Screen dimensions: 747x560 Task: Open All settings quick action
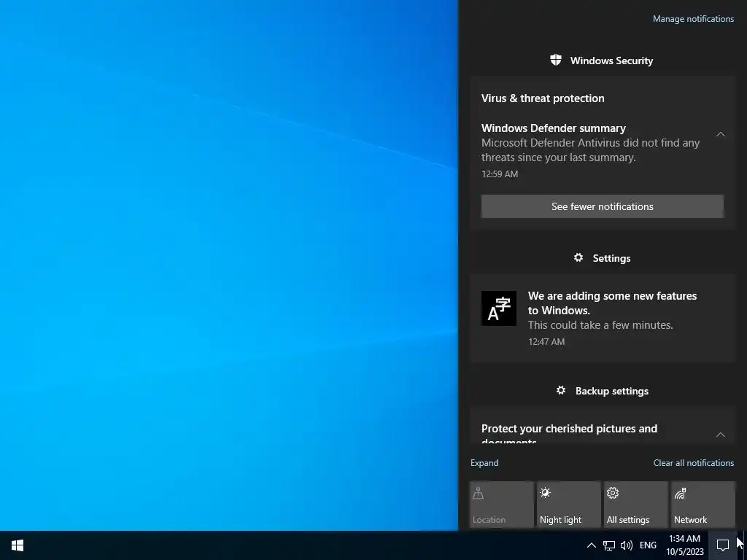[x=636, y=505]
